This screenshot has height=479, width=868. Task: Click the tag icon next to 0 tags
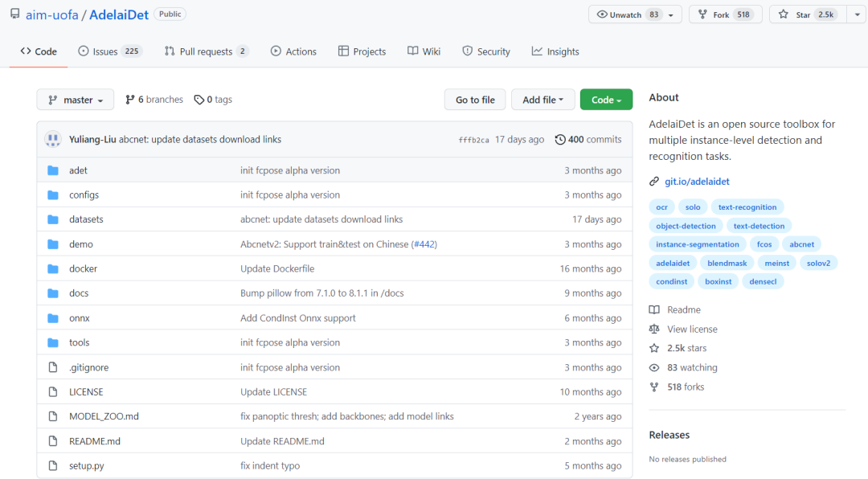pos(199,100)
